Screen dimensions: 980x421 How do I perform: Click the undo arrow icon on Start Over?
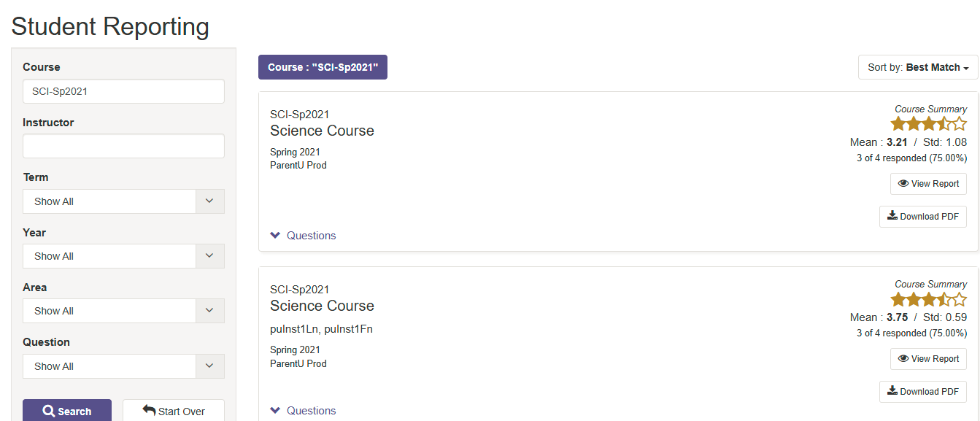point(149,411)
